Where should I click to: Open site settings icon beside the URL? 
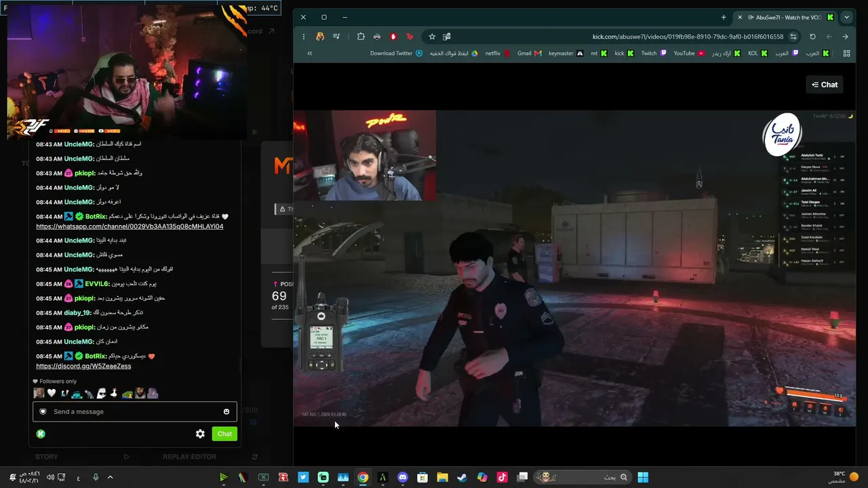tap(793, 37)
